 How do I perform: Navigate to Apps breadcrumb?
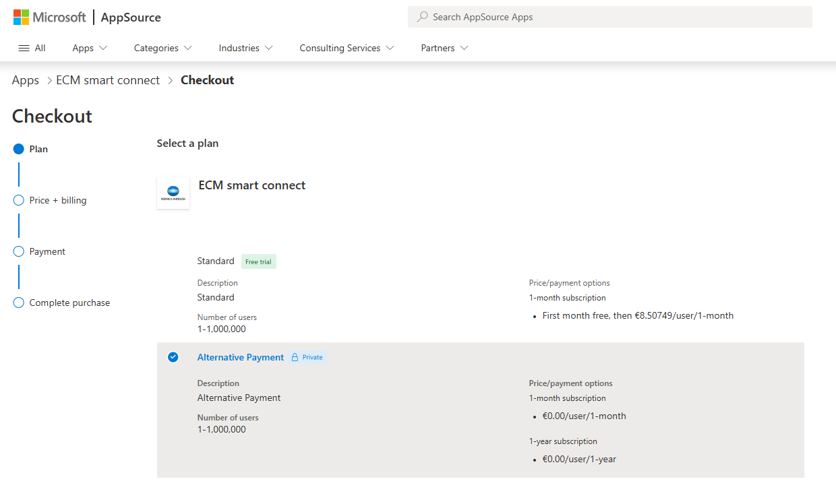coord(26,80)
